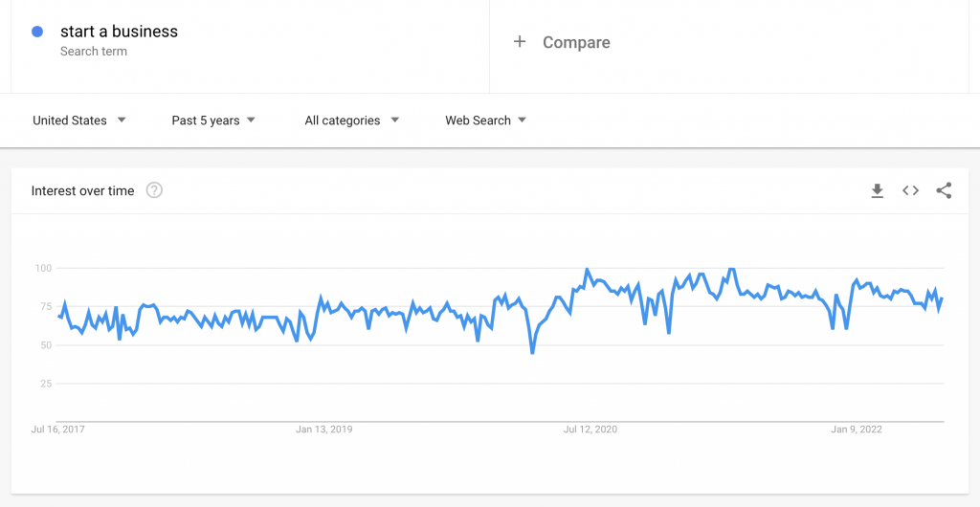The width and height of the screenshot is (980, 507).
Task: Click the Jul 16, 2017 axis label
Action: tap(58, 430)
